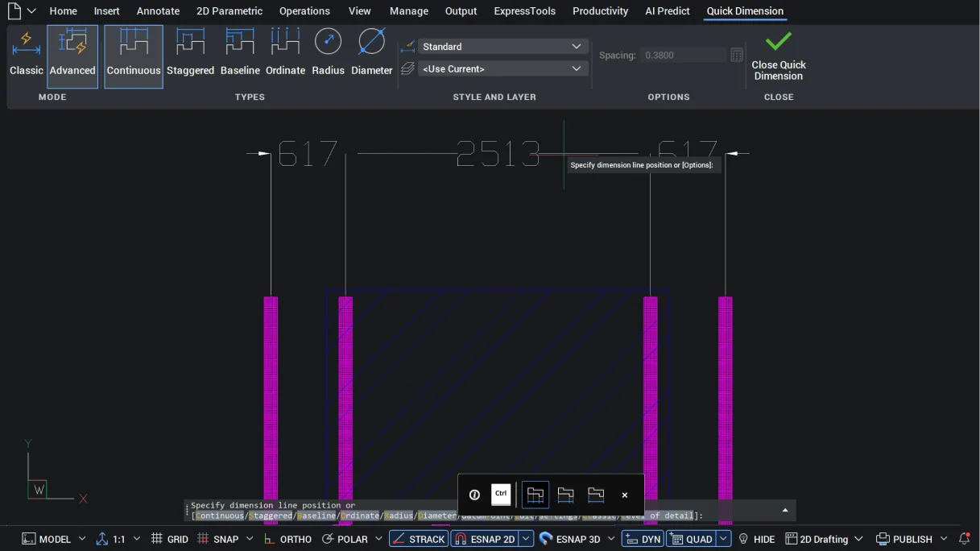Choose the Ordinate dimension type
The image size is (980, 551).
(285, 55)
